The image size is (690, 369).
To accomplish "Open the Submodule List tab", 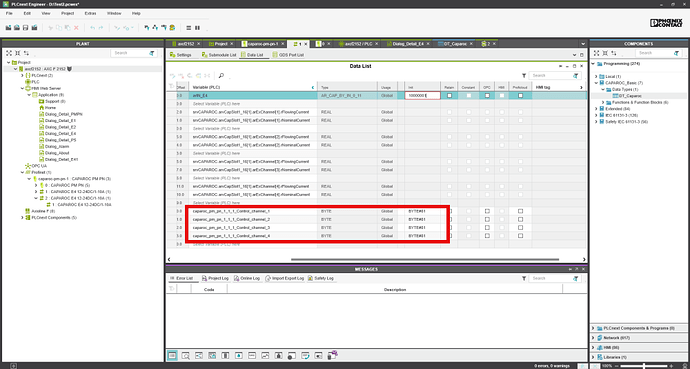I will [219, 55].
